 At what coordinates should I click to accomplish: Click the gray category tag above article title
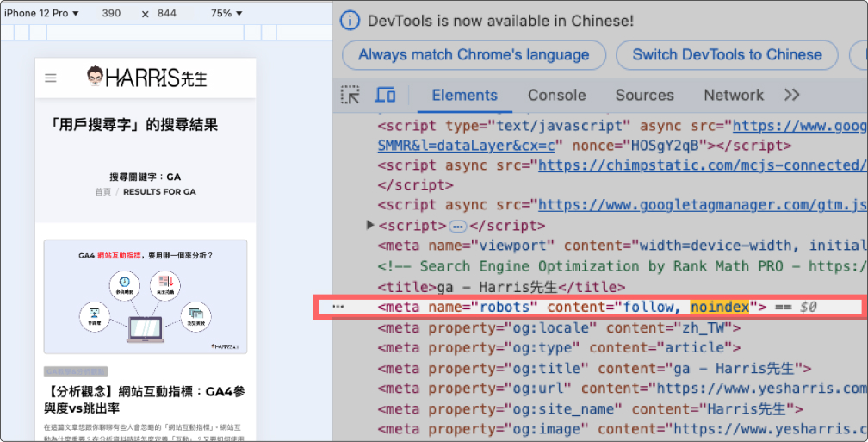(x=75, y=371)
